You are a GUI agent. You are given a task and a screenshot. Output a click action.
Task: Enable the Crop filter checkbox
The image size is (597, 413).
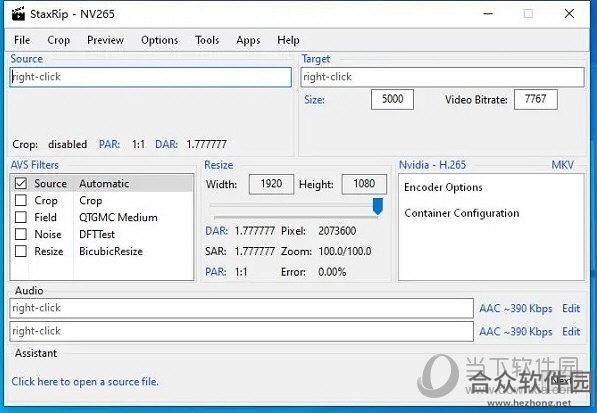click(x=21, y=200)
